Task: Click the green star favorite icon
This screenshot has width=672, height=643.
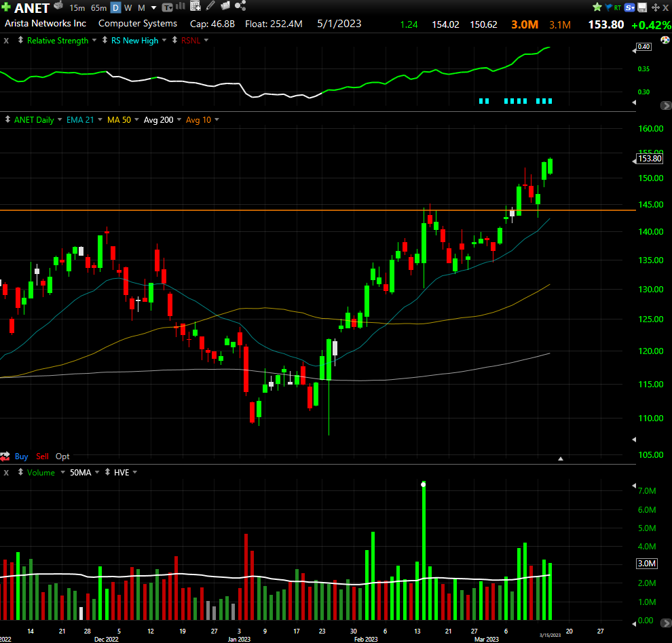Action: [x=597, y=7]
